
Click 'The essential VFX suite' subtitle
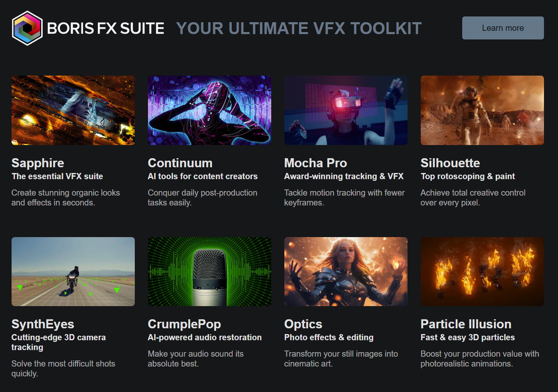[x=57, y=176]
